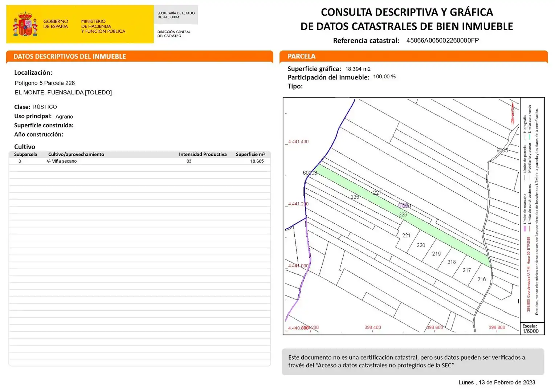Click the Escala 1/6000 box

tap(531, 328)
